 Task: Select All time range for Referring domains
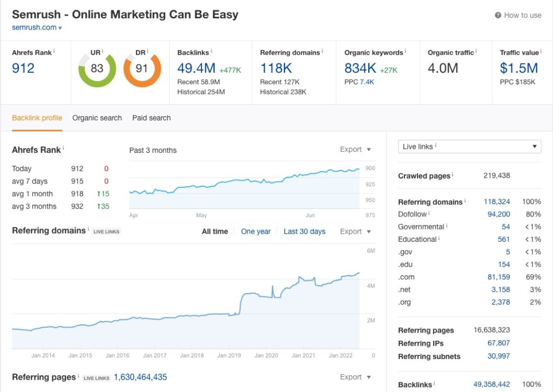[x=215, y=232]
